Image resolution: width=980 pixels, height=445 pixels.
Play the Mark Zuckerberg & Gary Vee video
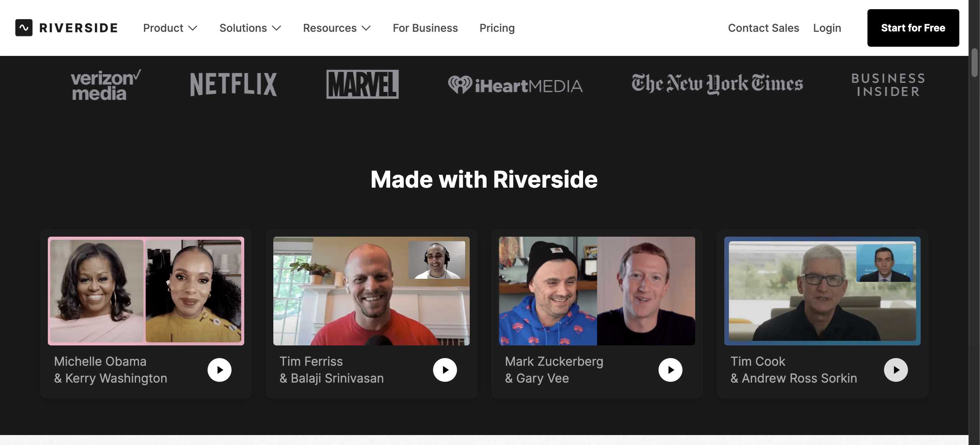click(670, 370)
